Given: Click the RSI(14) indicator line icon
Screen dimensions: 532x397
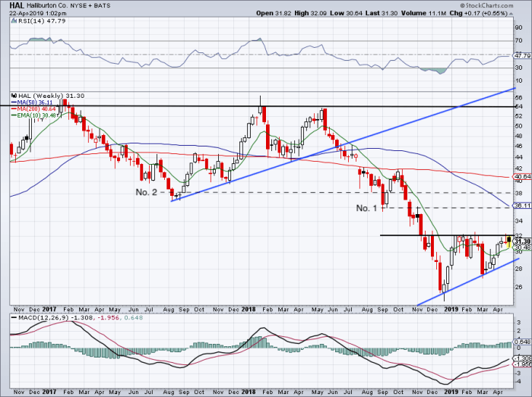Looking at the screenshot, I should pyautogui.click(x=14, y=21).
